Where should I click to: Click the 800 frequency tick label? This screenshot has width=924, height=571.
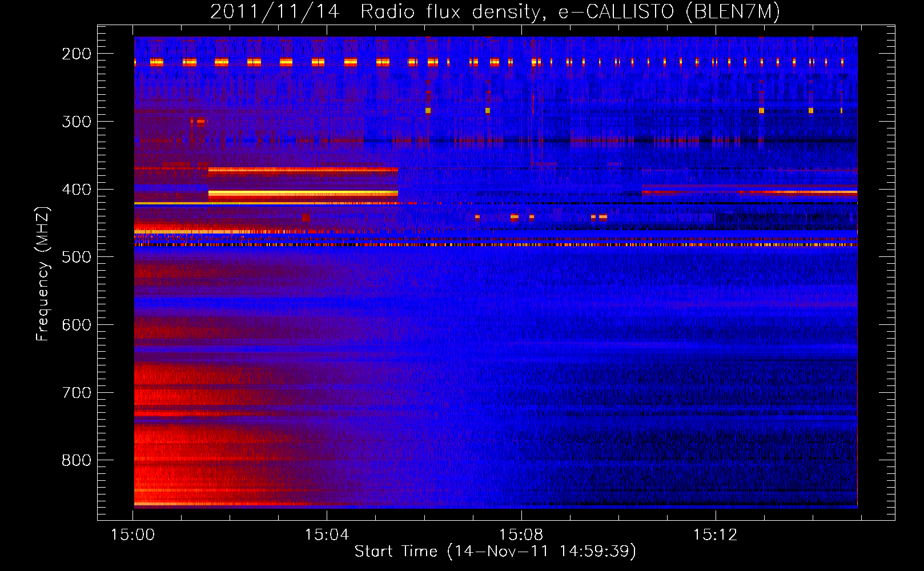point(77,461)
